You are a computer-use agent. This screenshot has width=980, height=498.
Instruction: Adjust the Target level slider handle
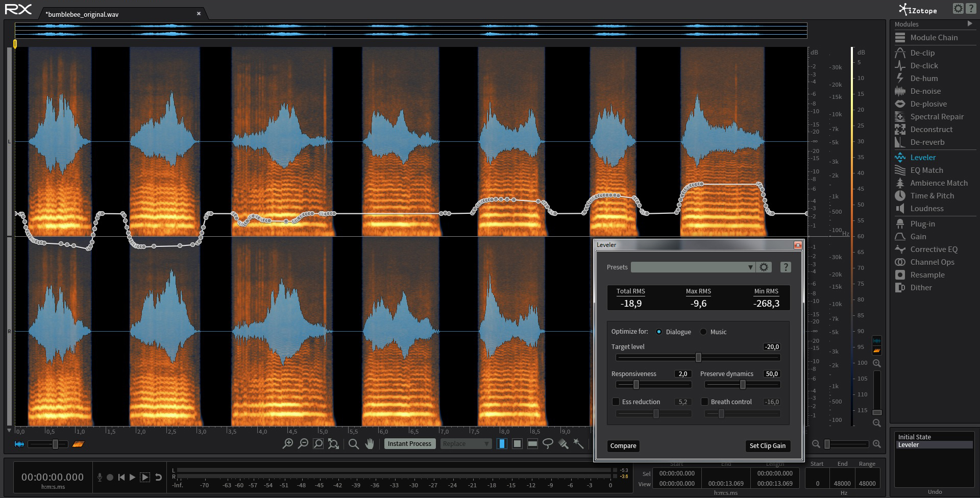click(x=698, y=358)
